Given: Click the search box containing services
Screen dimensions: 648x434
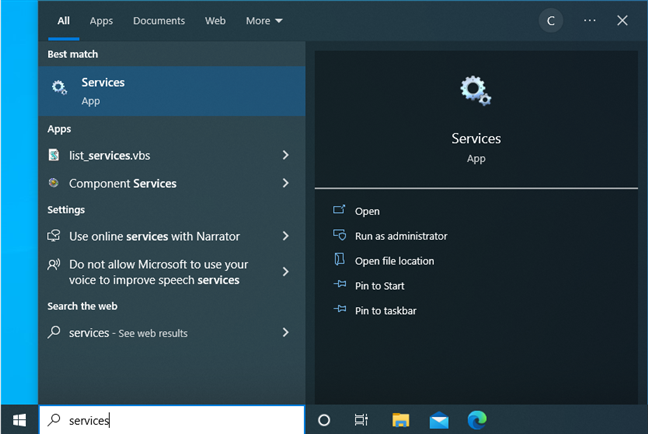Looking at the screenshot, I should click(170, 420).
